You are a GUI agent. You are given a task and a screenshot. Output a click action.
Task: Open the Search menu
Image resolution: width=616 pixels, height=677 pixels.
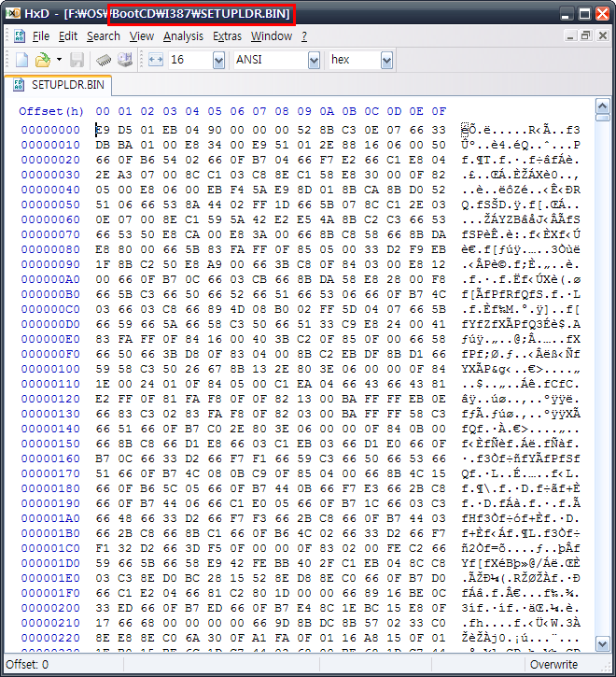[x=104, y=36]
